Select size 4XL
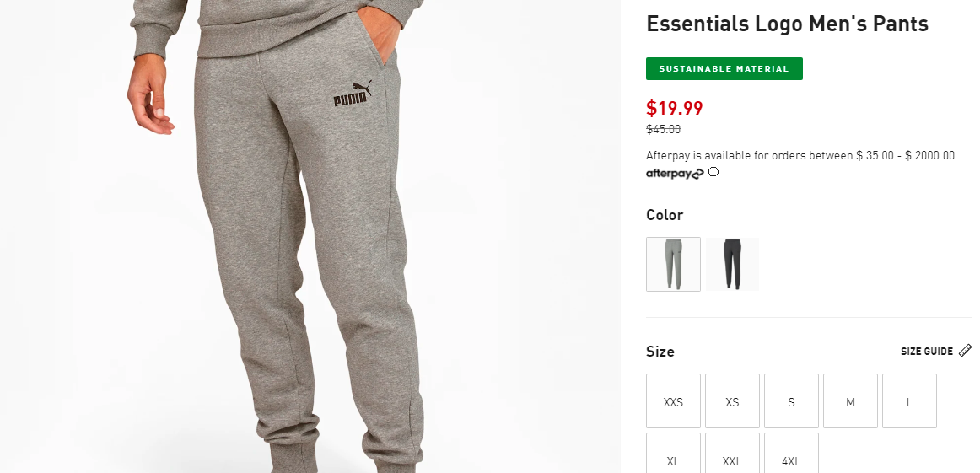 (x=791, y=454)
